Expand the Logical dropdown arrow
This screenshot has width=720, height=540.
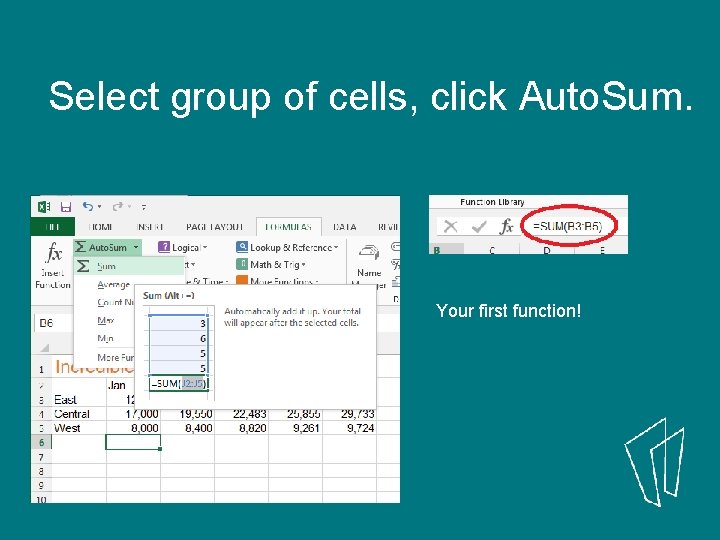pos(205,248)
